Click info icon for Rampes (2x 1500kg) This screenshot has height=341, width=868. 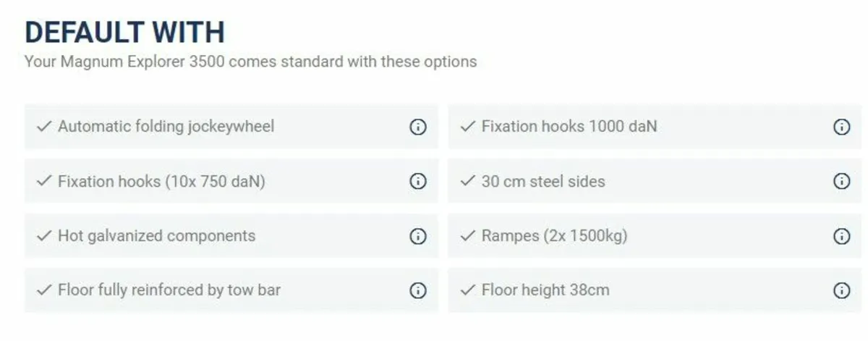click(841, 236)
